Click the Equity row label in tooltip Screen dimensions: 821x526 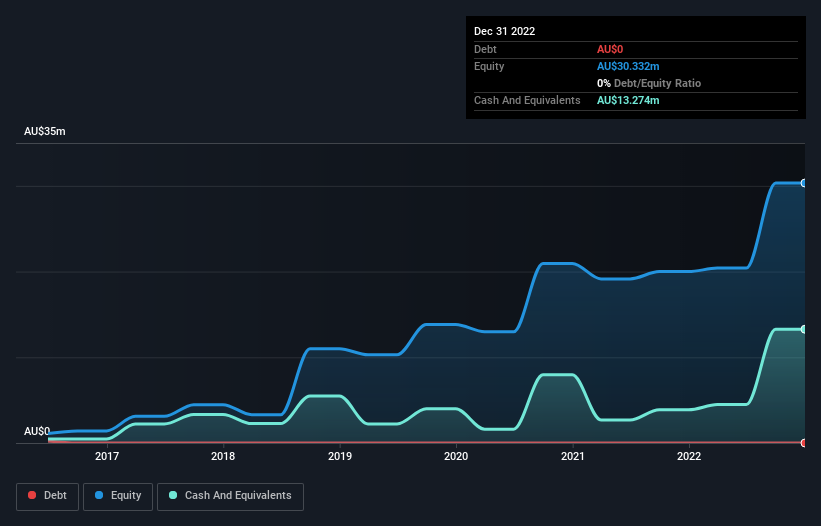(489, 66)
